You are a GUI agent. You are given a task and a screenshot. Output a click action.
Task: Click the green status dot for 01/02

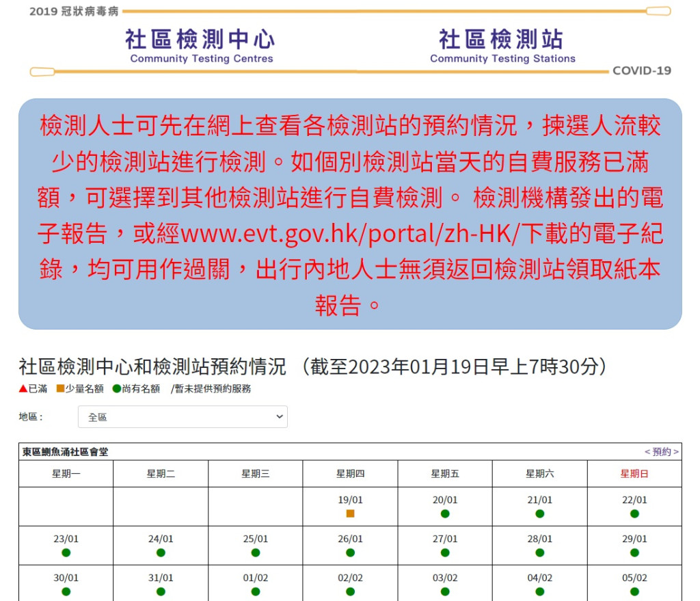[256, 591]
